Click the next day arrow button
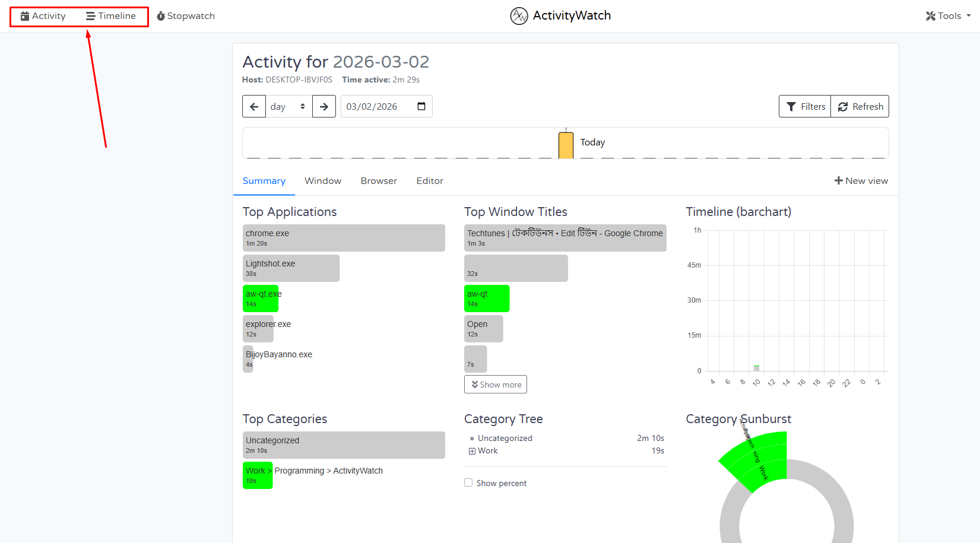Viewport: 980px width, 543px height. pyautogui.click(x=324, y=107)
